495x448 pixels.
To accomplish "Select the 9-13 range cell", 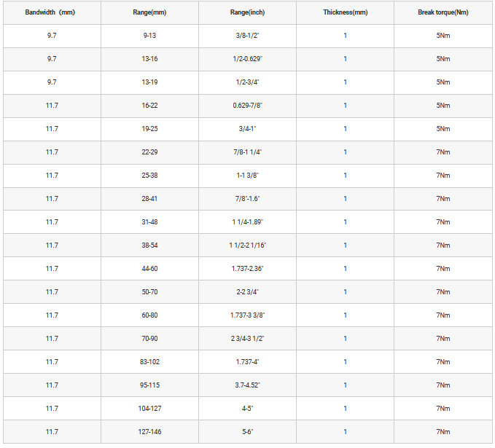I will pyautogui.click(x=149, y=36).
